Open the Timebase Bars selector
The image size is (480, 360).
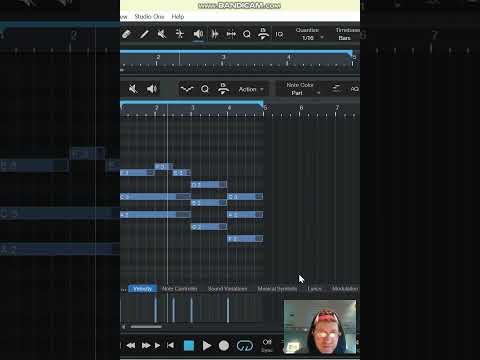[345, 38]
